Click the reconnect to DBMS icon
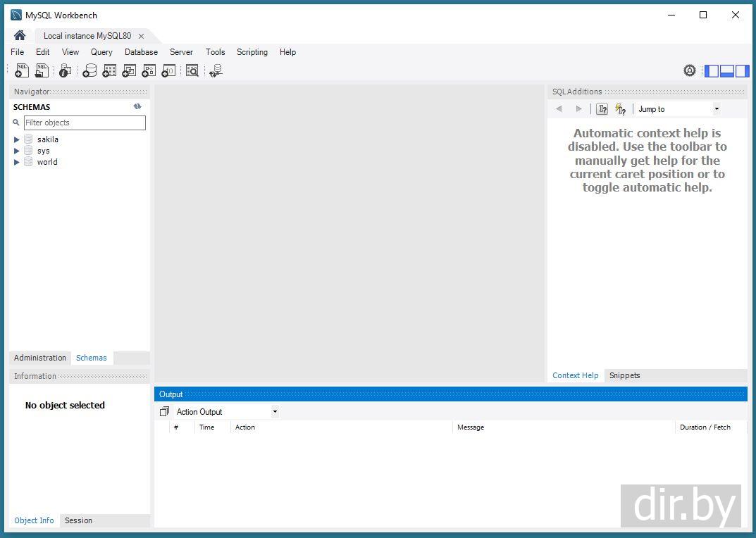Image resolution: width=756 pixels, height=538 pixels. (216, 70)
